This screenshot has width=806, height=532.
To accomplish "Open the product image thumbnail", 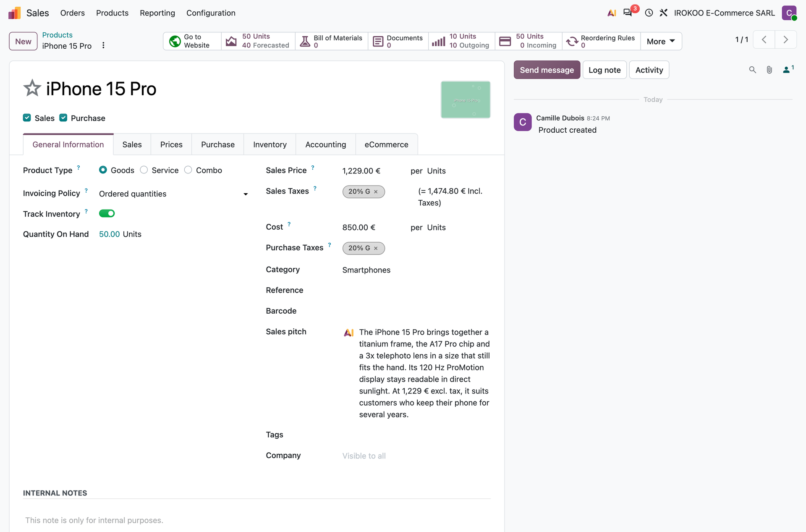I will tap(466, 100).
